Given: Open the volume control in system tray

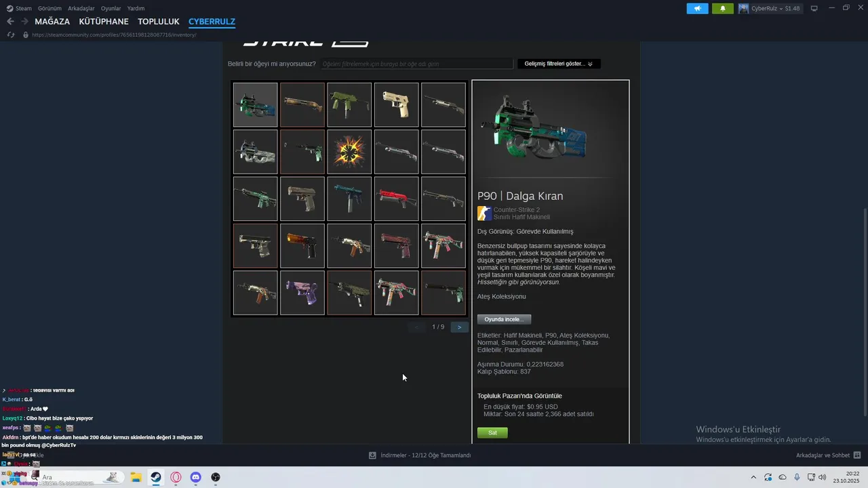Looking at the screenshot, I should [x=823, y=477].
